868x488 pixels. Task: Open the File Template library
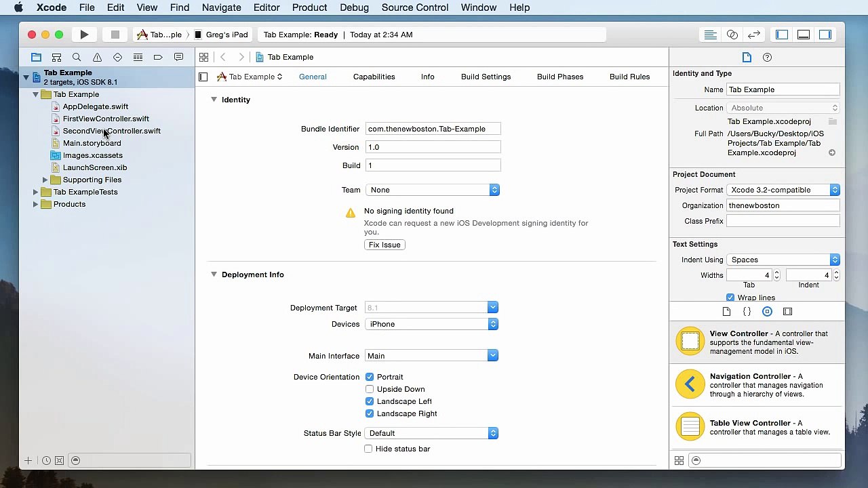[726, 312]
